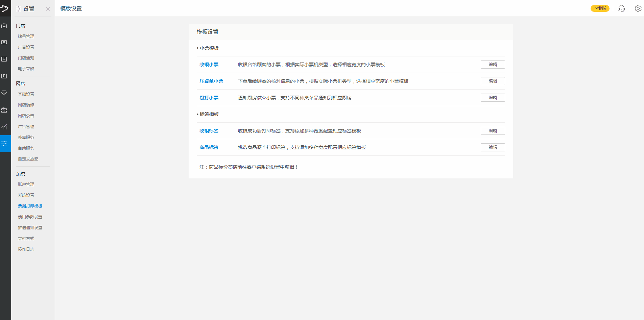644x320 pixels.
Task: Open the product box icon in the sidebar
Action: coord(4,59)
